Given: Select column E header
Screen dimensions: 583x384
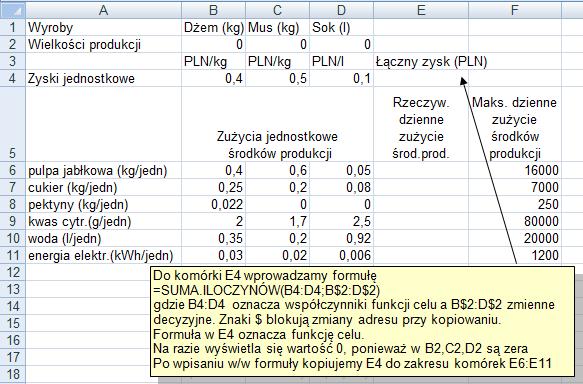Looking at the screenshot, I should coord(421,10).
